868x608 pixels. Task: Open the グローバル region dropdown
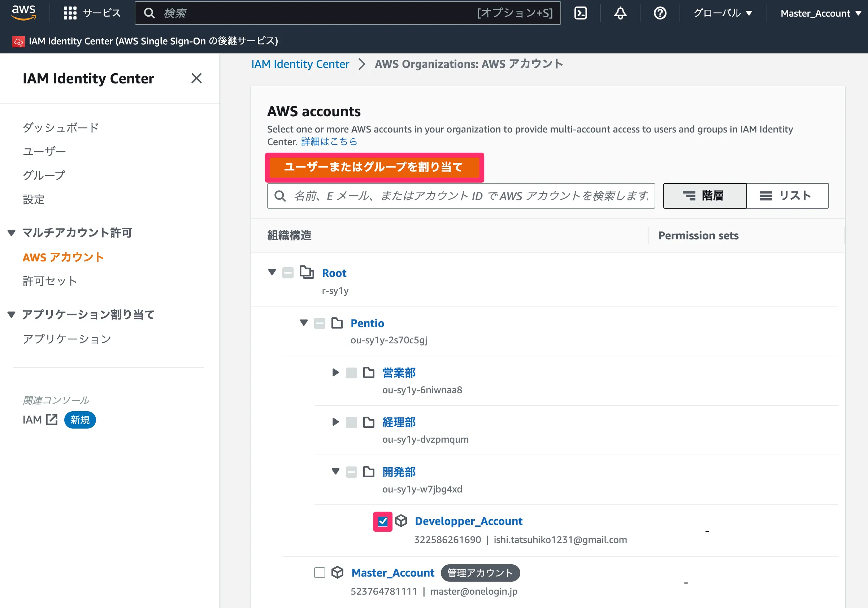pyautogui.click(x=722, y=13)
